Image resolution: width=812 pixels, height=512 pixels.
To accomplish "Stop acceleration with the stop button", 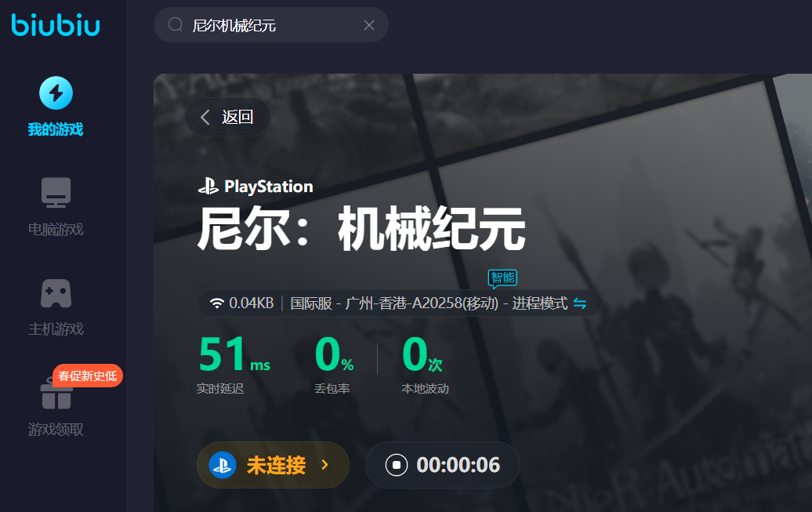I will [397, 465].
